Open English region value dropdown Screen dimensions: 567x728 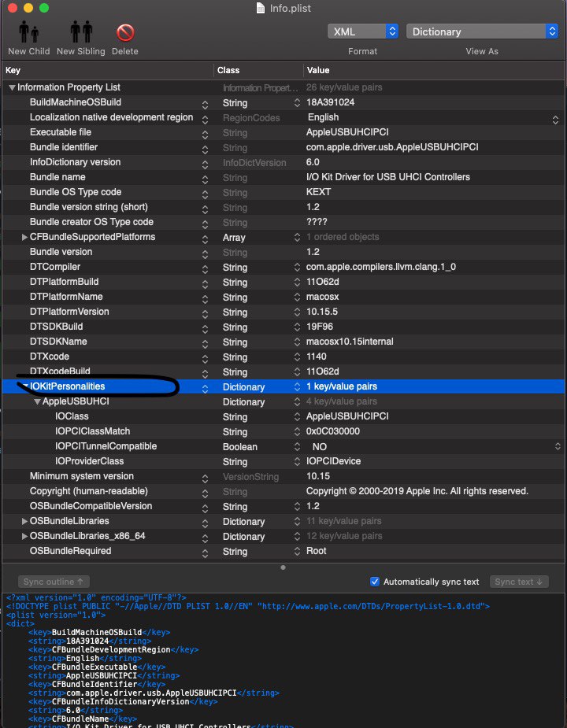pyautogui.click(x=555, y=120)
